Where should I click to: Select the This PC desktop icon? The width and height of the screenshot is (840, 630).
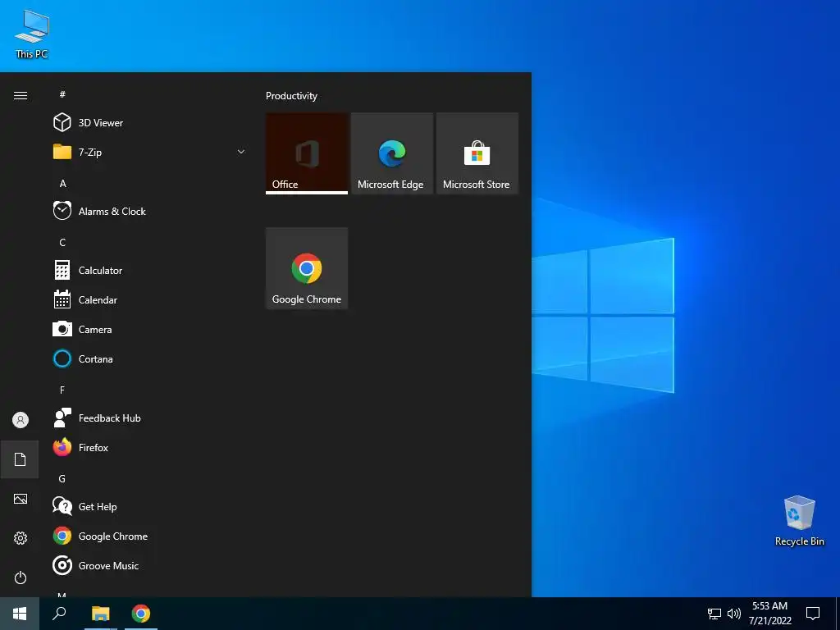pos(32,34)
